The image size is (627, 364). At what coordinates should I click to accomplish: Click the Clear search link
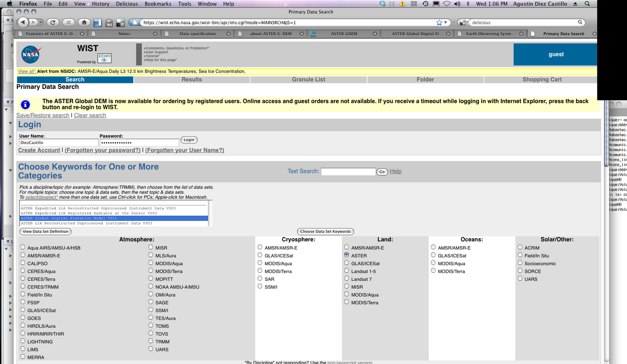pyautogui.click(x=90, y=116)
